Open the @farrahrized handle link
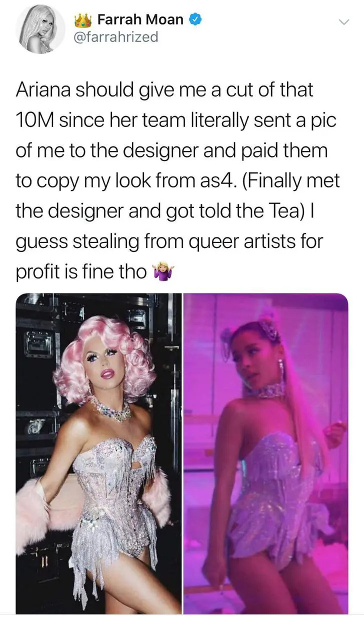The image size is (364, 619). click(116, 38)
